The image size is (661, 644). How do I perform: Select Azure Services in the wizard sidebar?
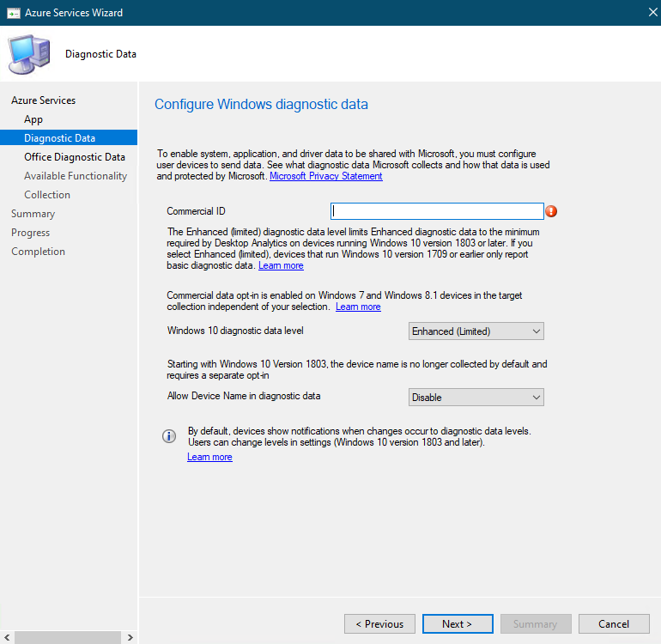(44, 100)
